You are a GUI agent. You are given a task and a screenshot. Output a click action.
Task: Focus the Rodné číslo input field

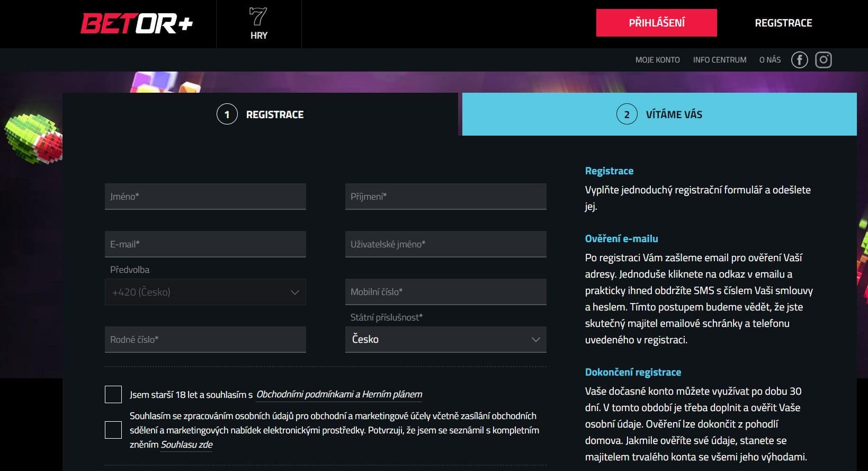(205, 340)
